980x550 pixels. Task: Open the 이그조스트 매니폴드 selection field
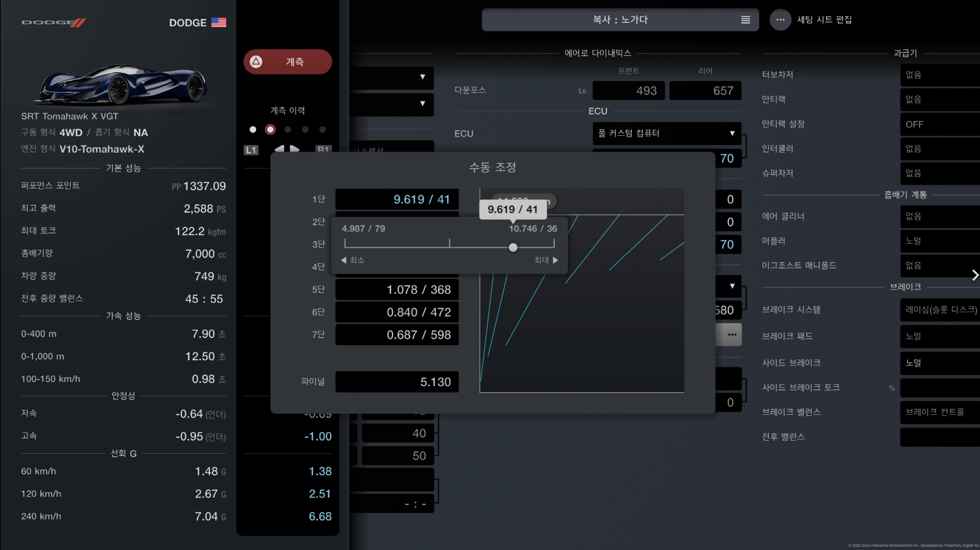(940, 266)
